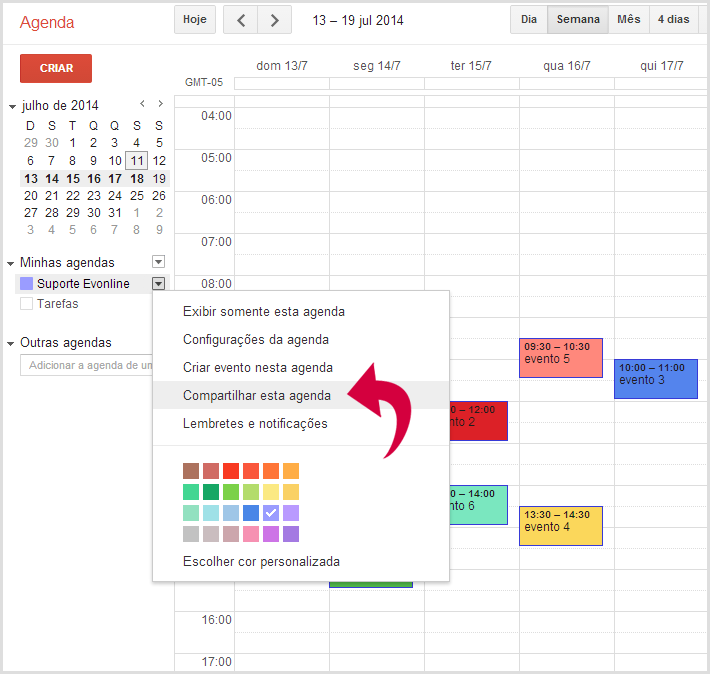710x674 pixels.
Task: Click the Agenda logo
Action: click(47, 22)
